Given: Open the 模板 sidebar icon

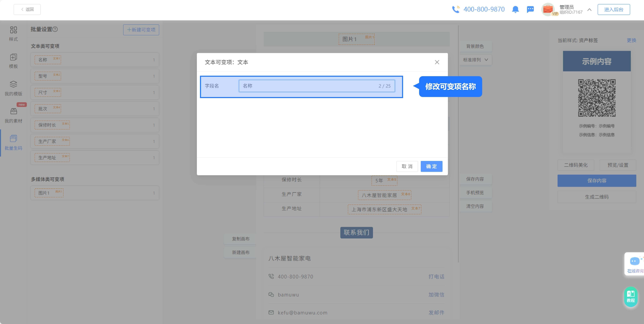Looking at the screenshot, I should coord(13,57).
